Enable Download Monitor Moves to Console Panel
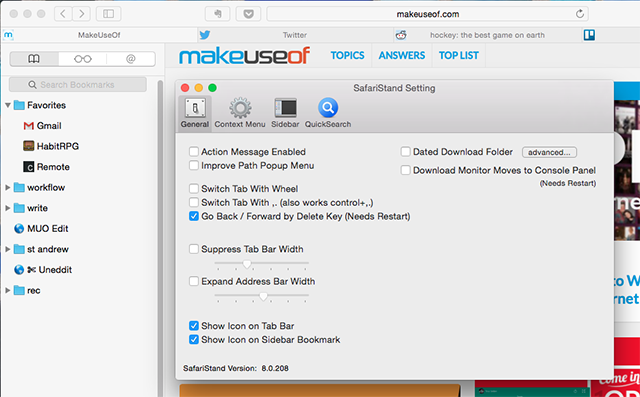640x397 pixels. pyautogui.click(x=405, y=170)
